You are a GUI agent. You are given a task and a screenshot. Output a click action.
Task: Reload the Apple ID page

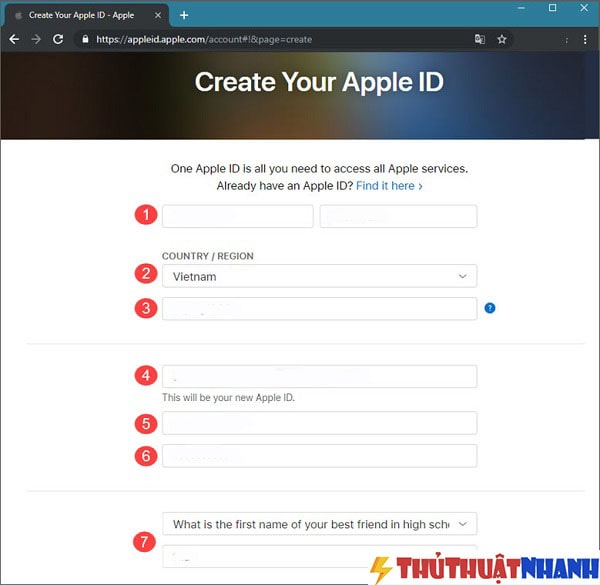pyautogui.click(x=58, y=39)
